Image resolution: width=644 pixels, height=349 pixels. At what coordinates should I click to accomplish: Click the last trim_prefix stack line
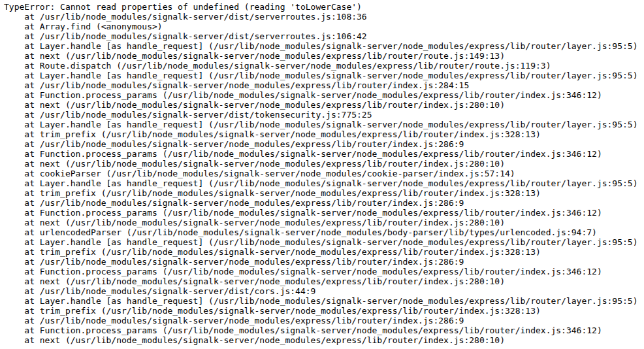pos(282,311)
